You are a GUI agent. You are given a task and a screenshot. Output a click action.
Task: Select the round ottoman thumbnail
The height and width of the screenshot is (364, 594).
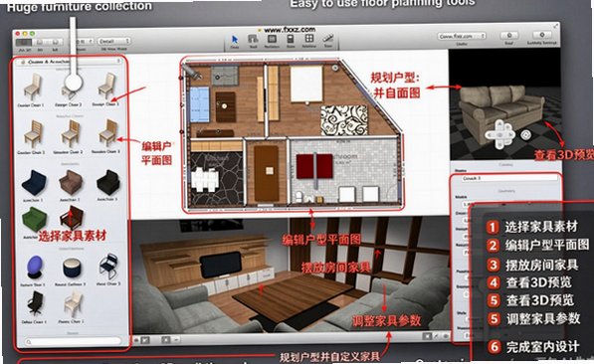72,268
